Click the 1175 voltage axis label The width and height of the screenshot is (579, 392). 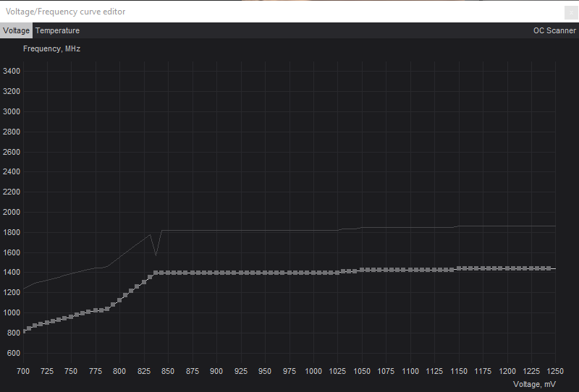pyautogui.click(x=483, y=371)
